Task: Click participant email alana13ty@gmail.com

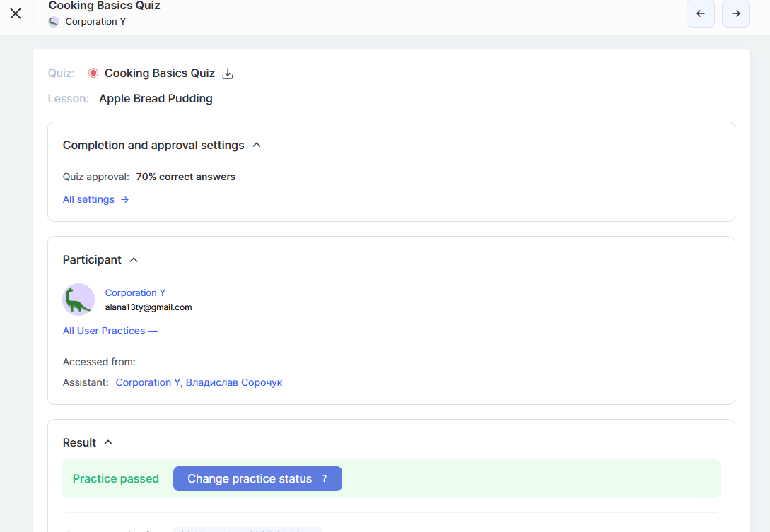Action: click(148, 307)
